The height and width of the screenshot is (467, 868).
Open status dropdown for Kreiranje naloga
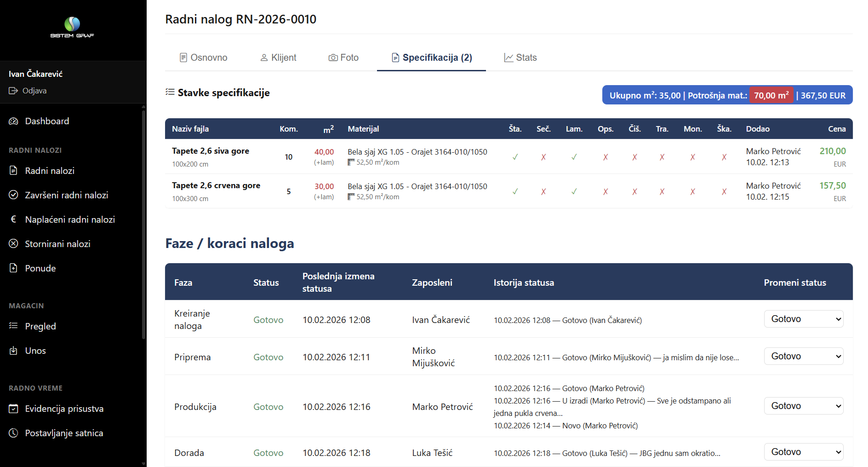point(803,319)
